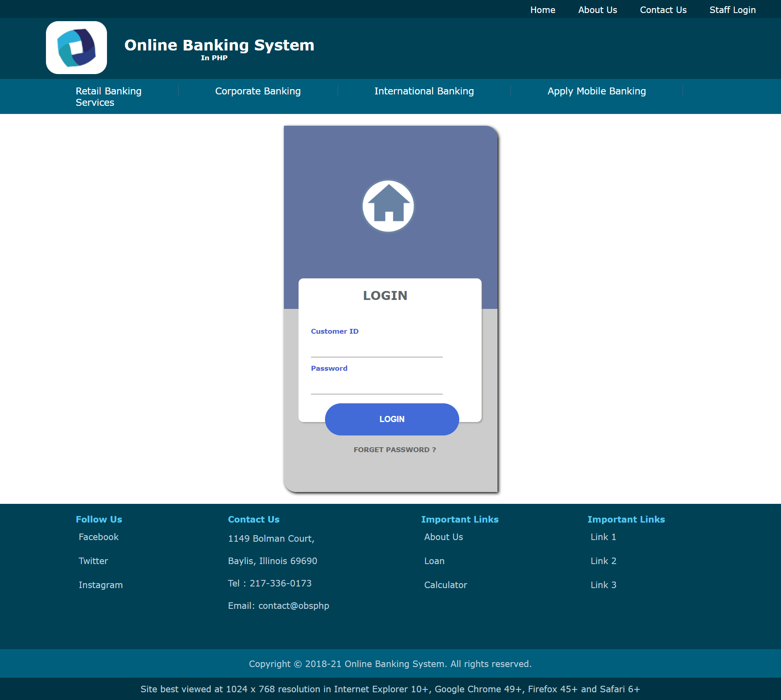Open the Twitter footer link
The image size is (781, 700).
click(x=93, y=561)
